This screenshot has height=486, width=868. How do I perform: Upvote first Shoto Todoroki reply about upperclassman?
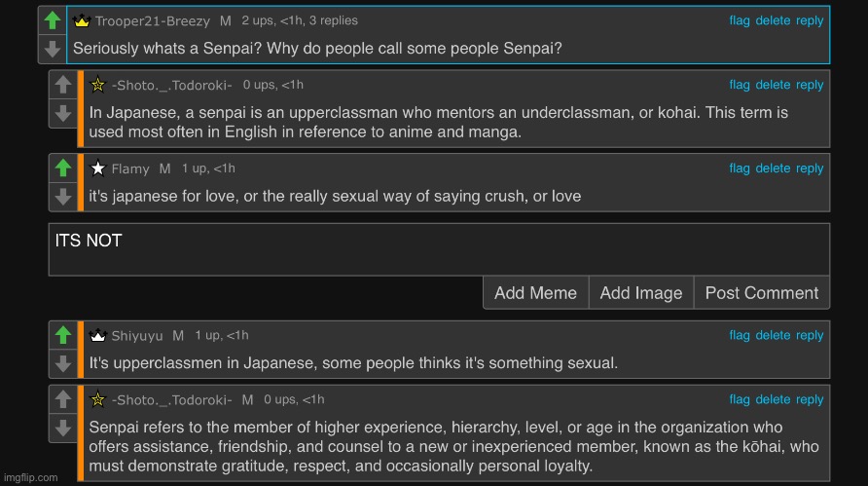pyautogui.click(x=63, y=85)
